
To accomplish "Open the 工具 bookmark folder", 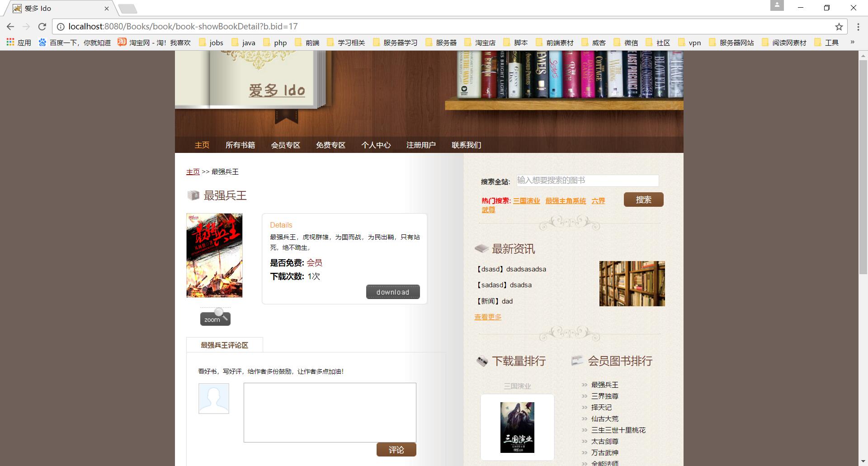I will [826, 43].
